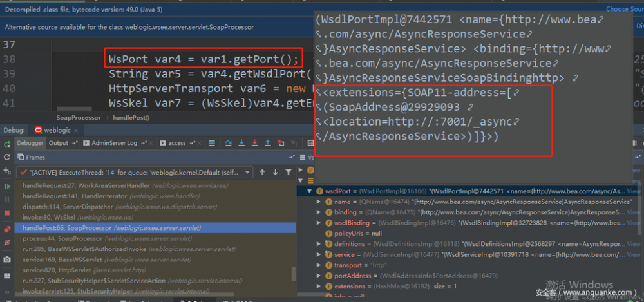
Task: Open the View Breakpoints icon
Action: point(7,229)
